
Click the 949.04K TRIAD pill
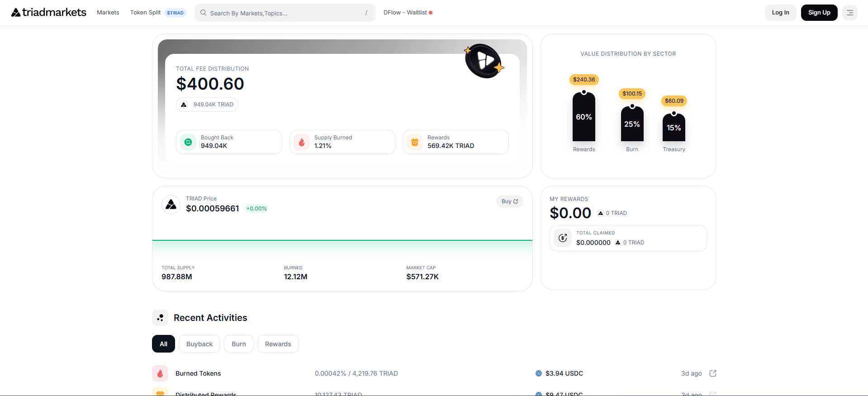pyautogui.click(x=207, y=105)
